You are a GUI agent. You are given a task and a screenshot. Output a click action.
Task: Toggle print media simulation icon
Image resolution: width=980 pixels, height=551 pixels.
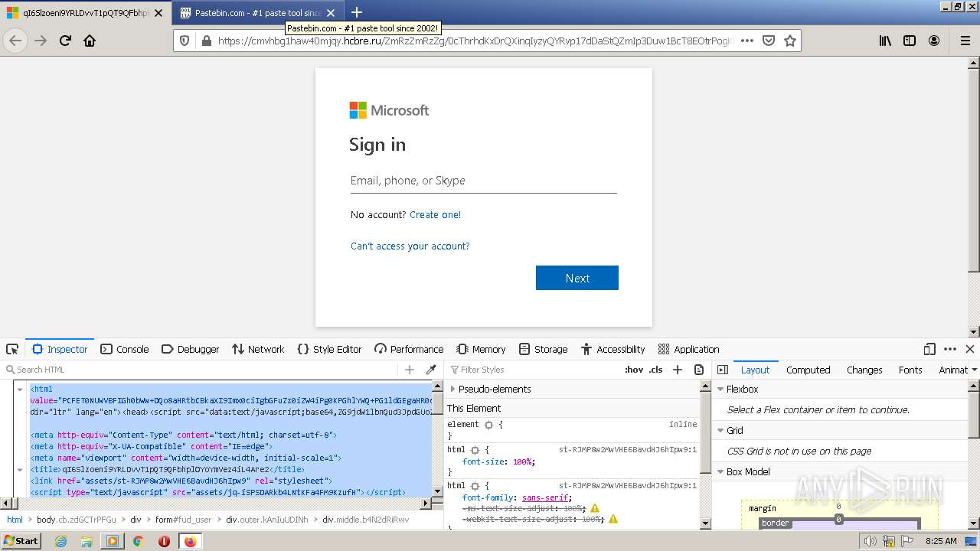pyautogui.click(x=699, y=370)
